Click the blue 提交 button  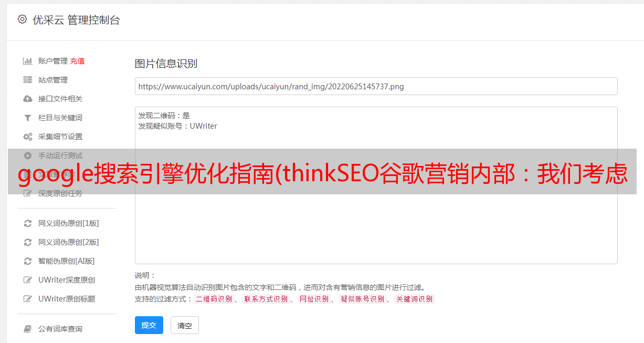point(149,325)
